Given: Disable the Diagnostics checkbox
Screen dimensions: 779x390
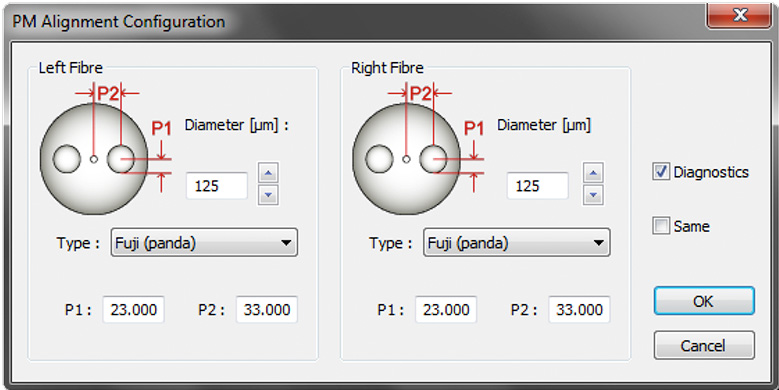Looking at the screenshot, I should pyautogui.click(x=661, y=172).
